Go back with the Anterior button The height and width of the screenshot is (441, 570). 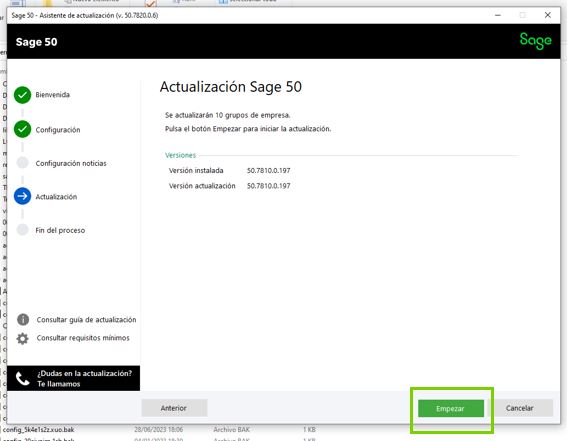click(174, 408)
